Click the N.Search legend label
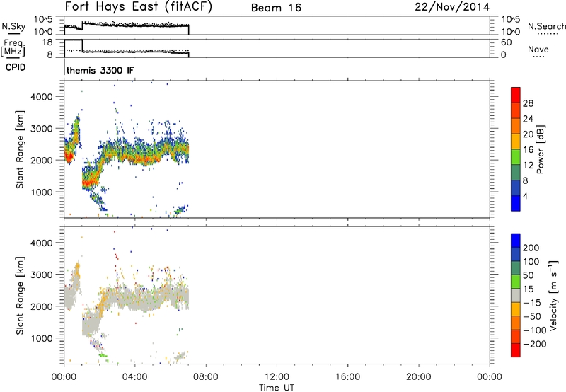Screen dimensions: 566x392 (546, 26)
